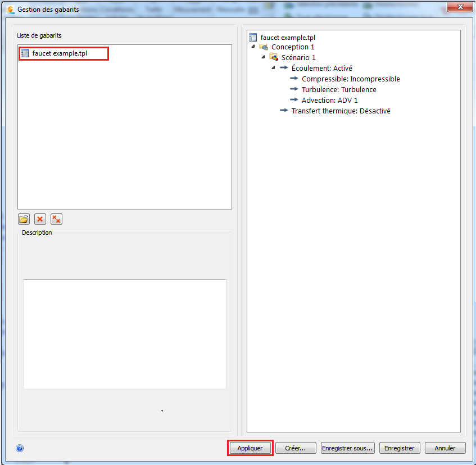Image resolution: width=476 pixels, height=465 pixels.
Task: Open a template with the folder icon
Action: click(x=24, y=219)
